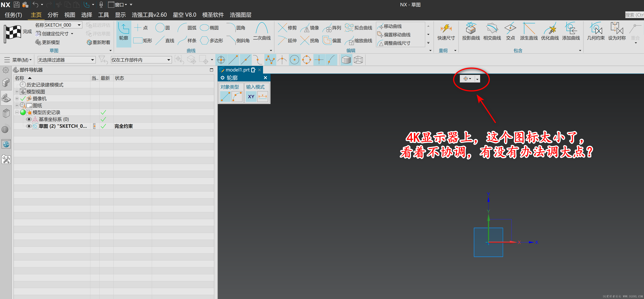Open the 仅在工作部件内 scope dropdown

[x=169, y=60]
